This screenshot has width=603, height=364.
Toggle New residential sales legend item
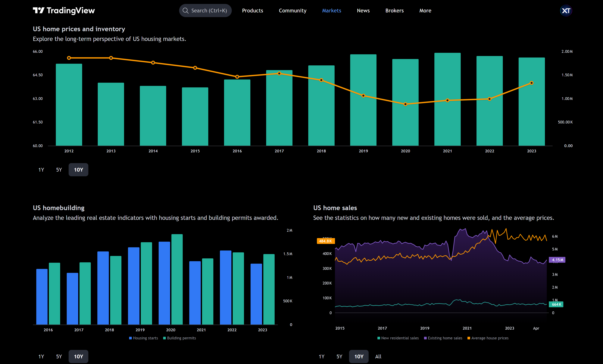[398, 338]
